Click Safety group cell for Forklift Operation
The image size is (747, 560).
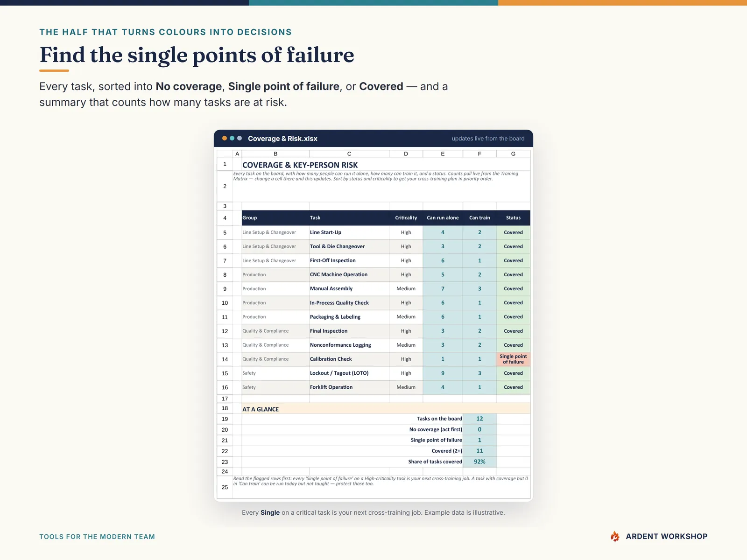275,387
